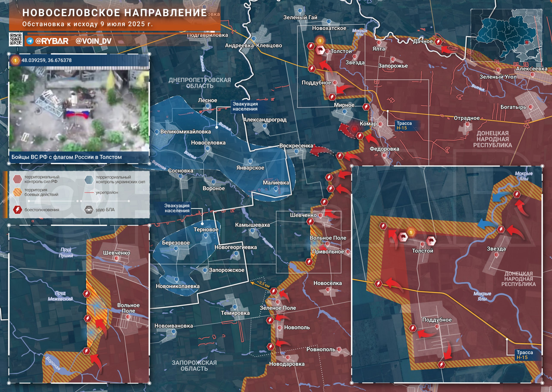Click the Новониколаевка label
Image resolution: width=552 pixels, height=392 pixels.
[177, 286]
